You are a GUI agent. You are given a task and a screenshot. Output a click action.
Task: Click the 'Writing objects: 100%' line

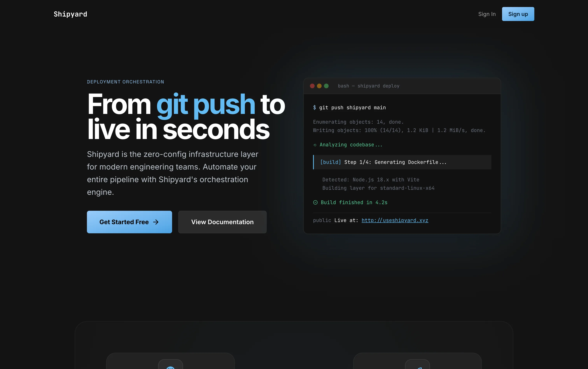pyautogui.click(x=399, y=130)
